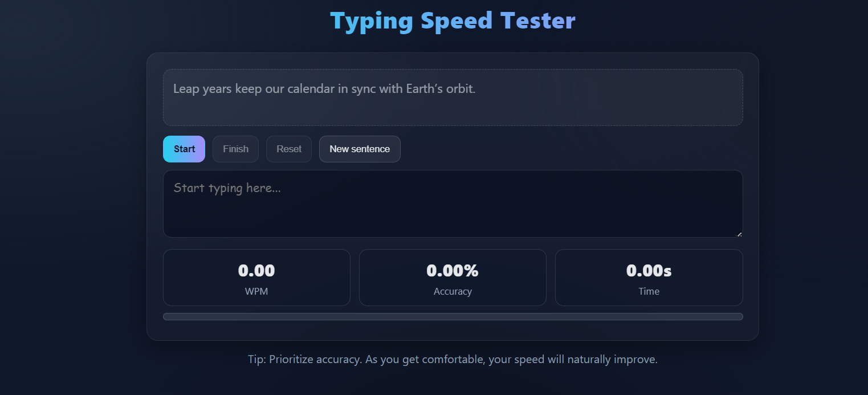The width and height of the screenshot is (868, 395).
Task: Click the Start button to begin test
Action: tap(184, 149)
